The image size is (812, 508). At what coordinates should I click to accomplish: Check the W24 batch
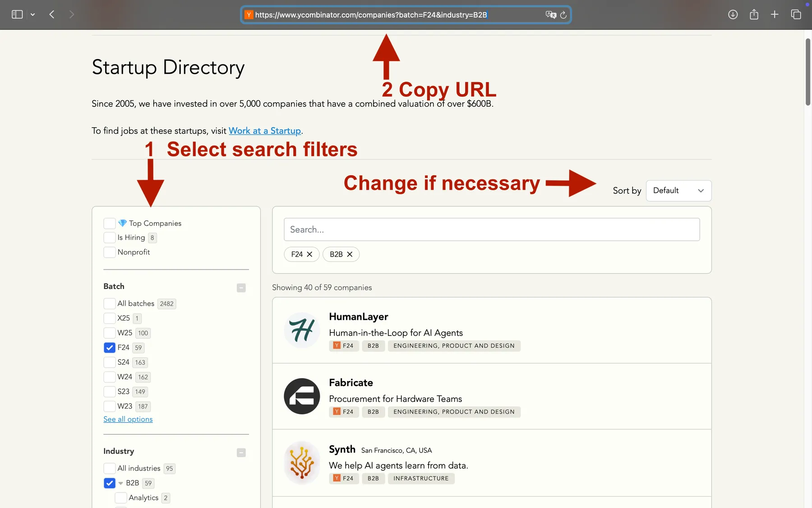pyautogui.click(x=109, y=377)
